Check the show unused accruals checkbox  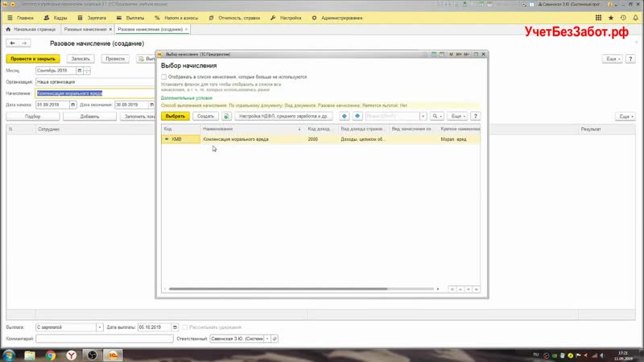[164, 76]
